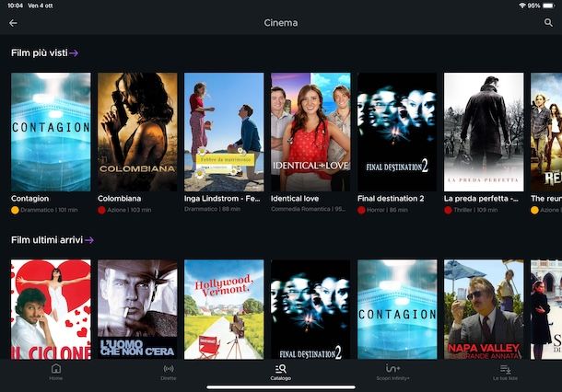
Task: Open La preda perfetta poster
Action: (484, 133)
